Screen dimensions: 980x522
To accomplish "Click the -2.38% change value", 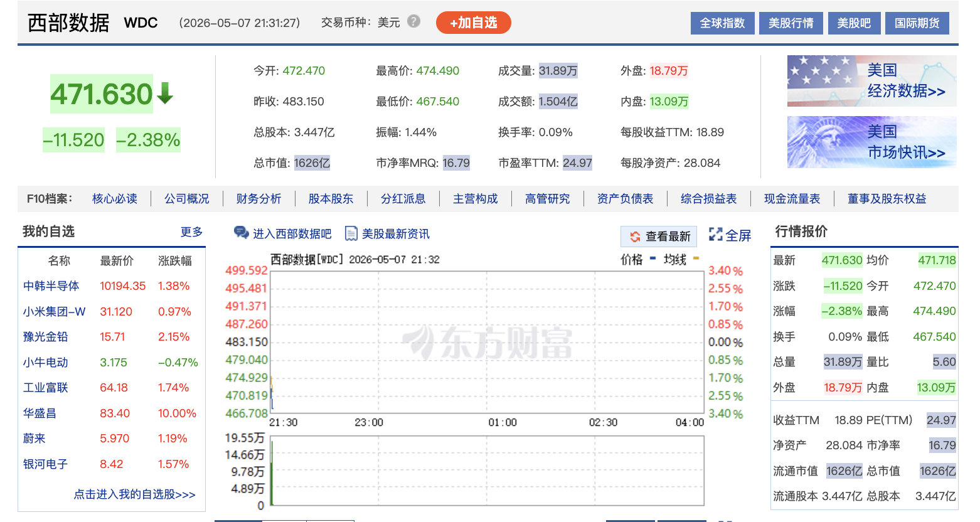I will tap(149, 140).
